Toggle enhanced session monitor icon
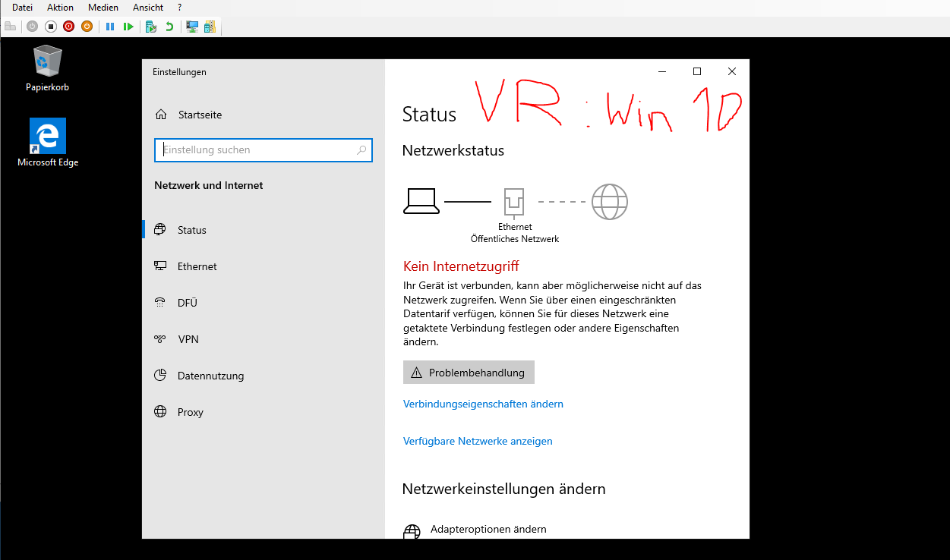This screenshot has height=560, width=950. [x=192, y=27]
